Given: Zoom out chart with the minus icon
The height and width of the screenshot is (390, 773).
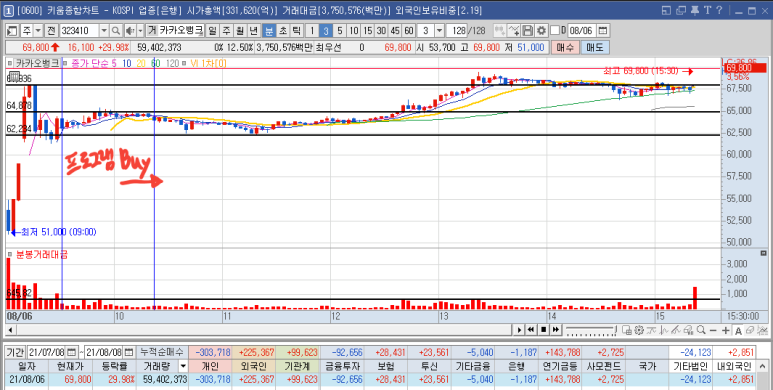Looking at the screenshot, I should point(713,330).
